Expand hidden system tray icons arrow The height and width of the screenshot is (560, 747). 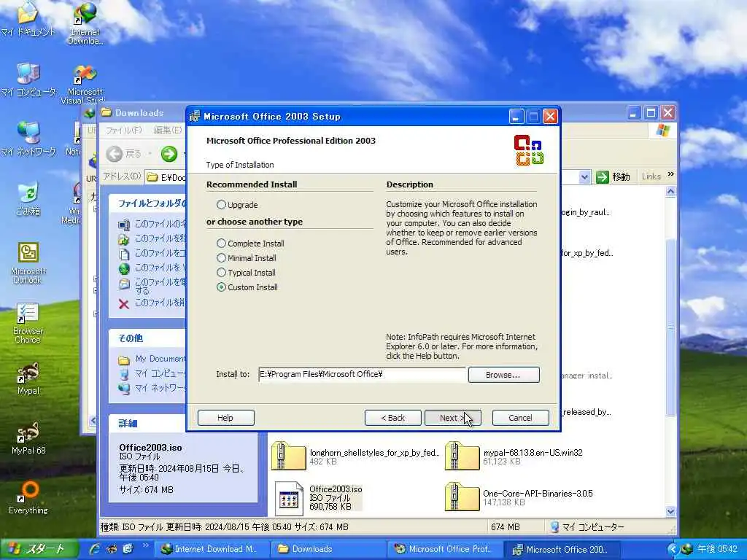(672, 549)
